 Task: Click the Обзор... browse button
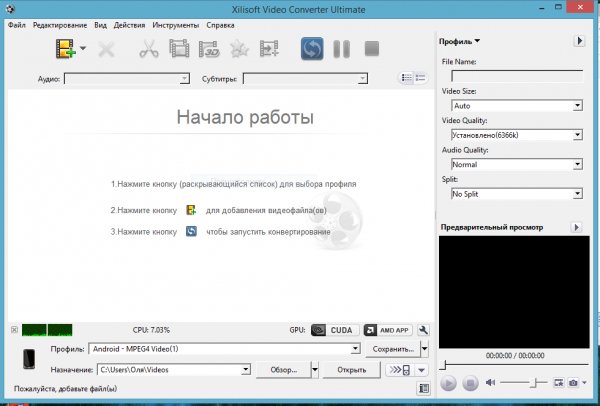click(x=284, y=370)
